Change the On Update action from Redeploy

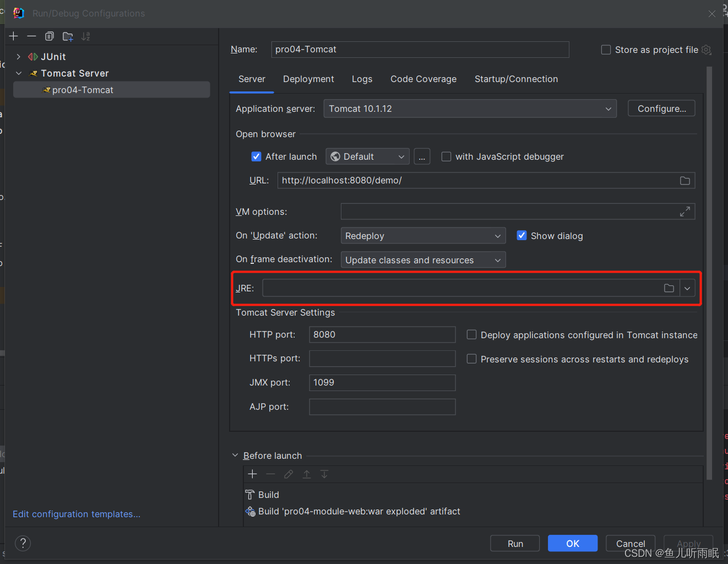click(497, 235)
